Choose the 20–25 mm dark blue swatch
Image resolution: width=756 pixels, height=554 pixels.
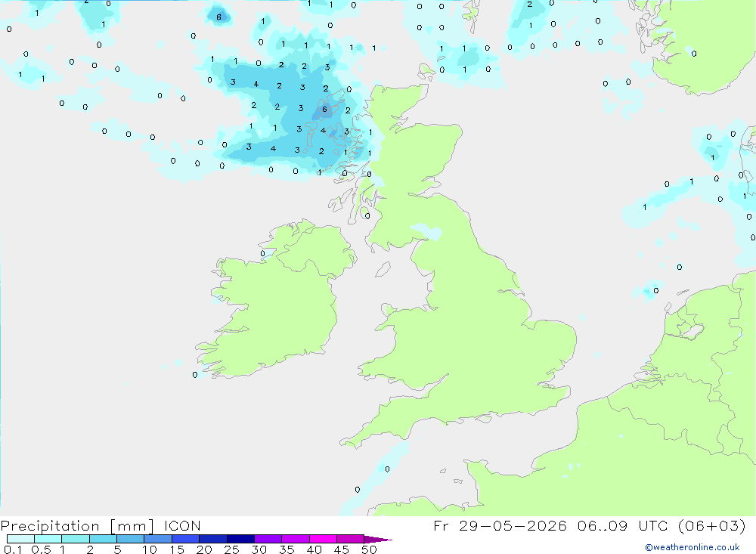pos(213,539)
